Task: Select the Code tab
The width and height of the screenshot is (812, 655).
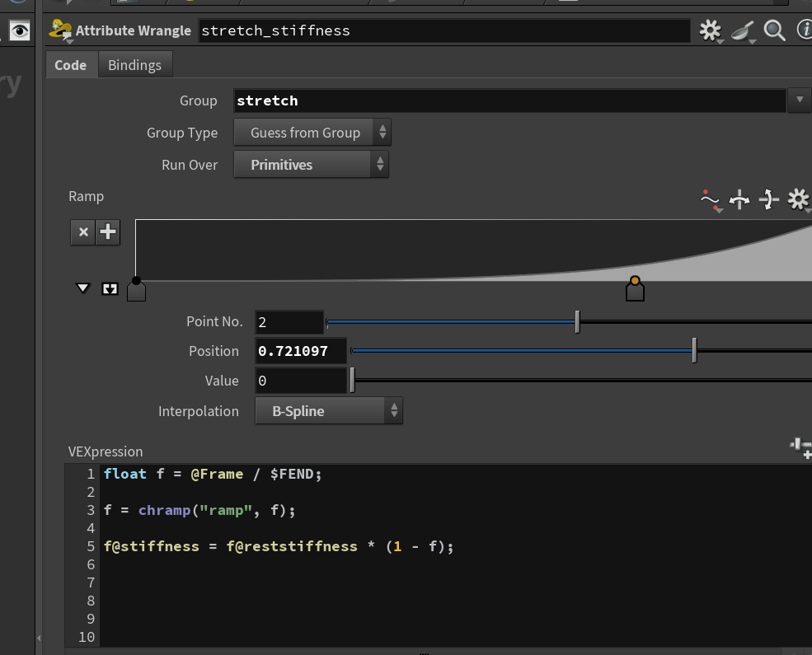Action: (70, 65)
